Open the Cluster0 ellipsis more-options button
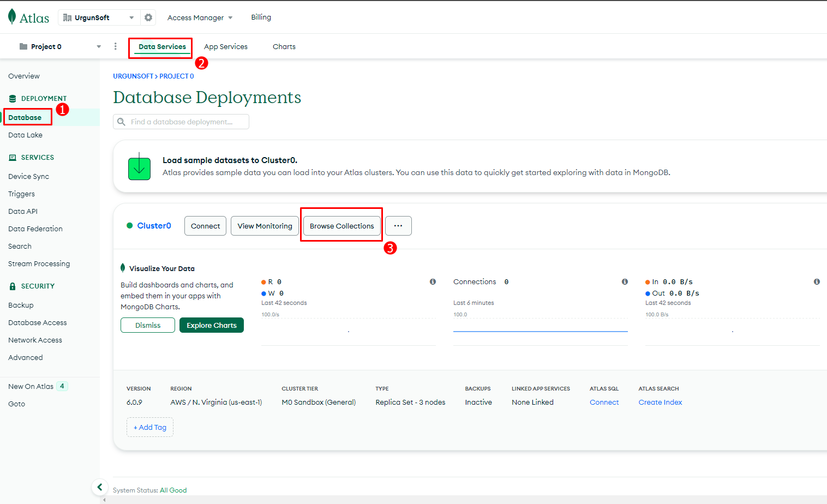 pyautogui.click(x=398, y=226)
